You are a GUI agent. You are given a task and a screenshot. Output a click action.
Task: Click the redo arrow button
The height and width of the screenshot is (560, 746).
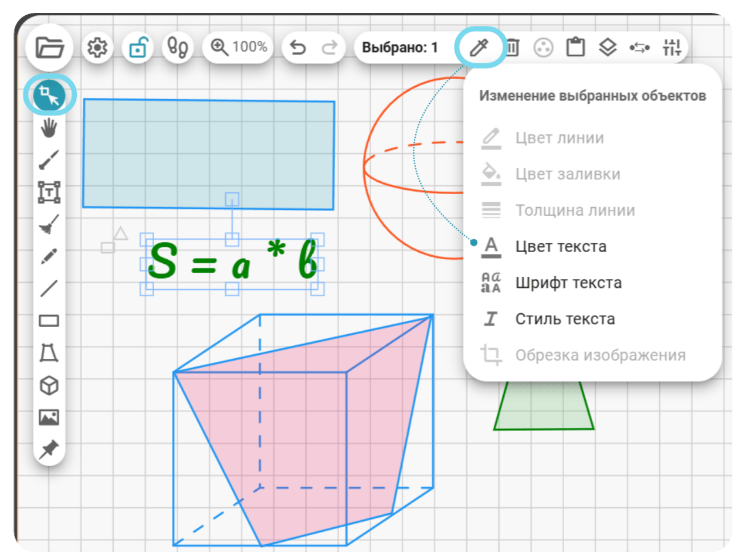(330, 47)
